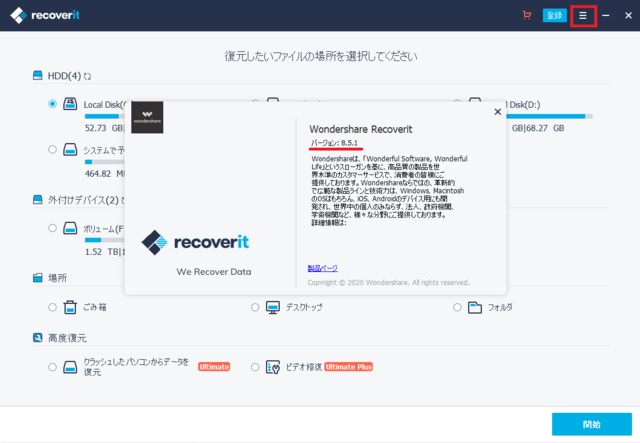Click the video repair icon
The image size is (640, 443).
[x=273, y=367]
